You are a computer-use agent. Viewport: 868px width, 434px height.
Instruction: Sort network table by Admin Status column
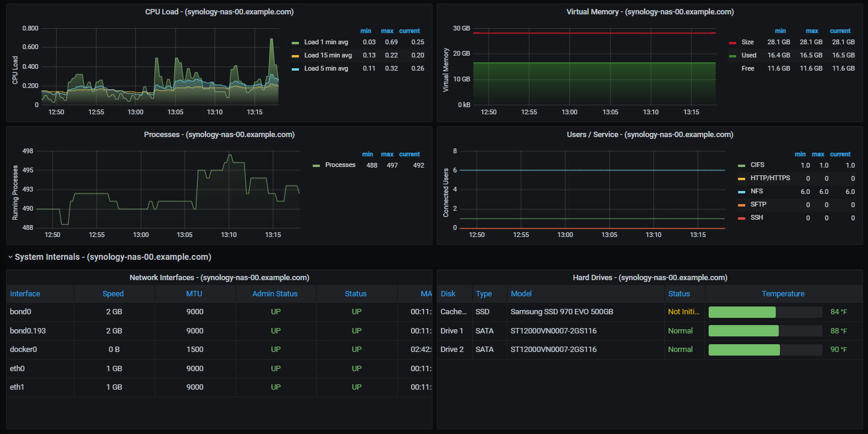pyautogui.click(x=276, y=294)
